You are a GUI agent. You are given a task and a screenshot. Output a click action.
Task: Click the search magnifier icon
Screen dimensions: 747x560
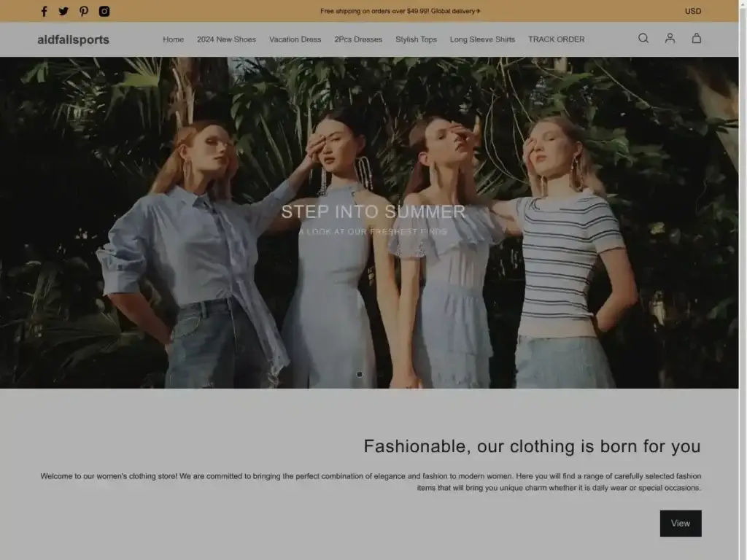pyautogui.click(x=643, y=39)
